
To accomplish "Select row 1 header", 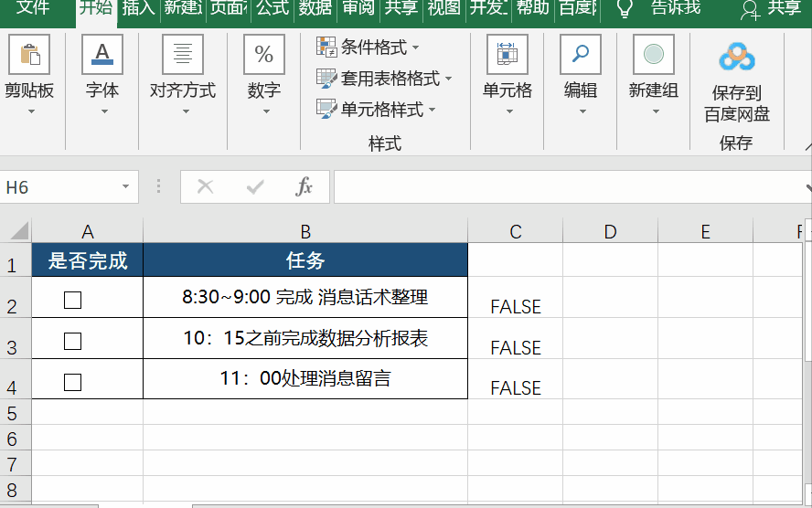I will [16, 260].
